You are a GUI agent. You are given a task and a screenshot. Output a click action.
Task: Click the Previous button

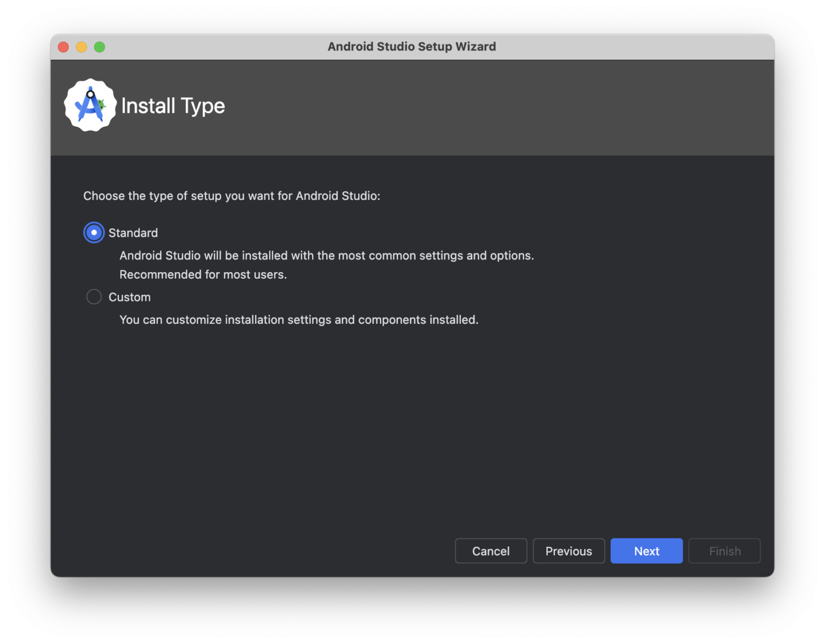(568, 551)
